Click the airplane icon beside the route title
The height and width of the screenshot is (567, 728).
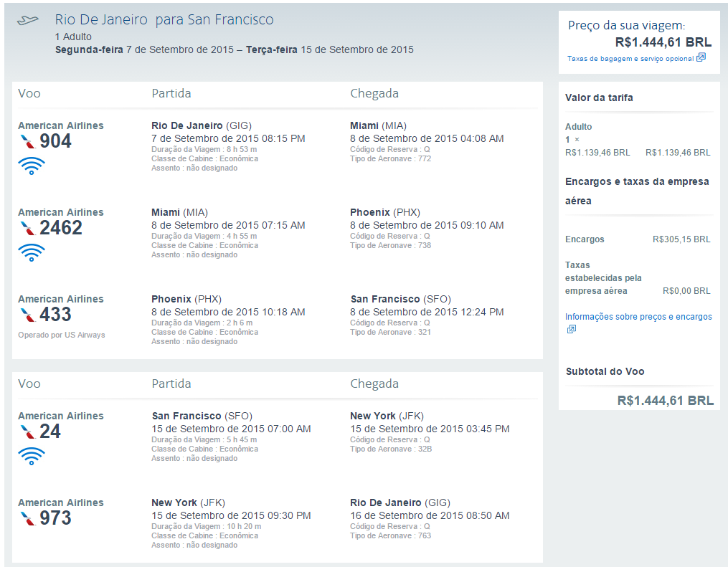click(x=27, y=20)
